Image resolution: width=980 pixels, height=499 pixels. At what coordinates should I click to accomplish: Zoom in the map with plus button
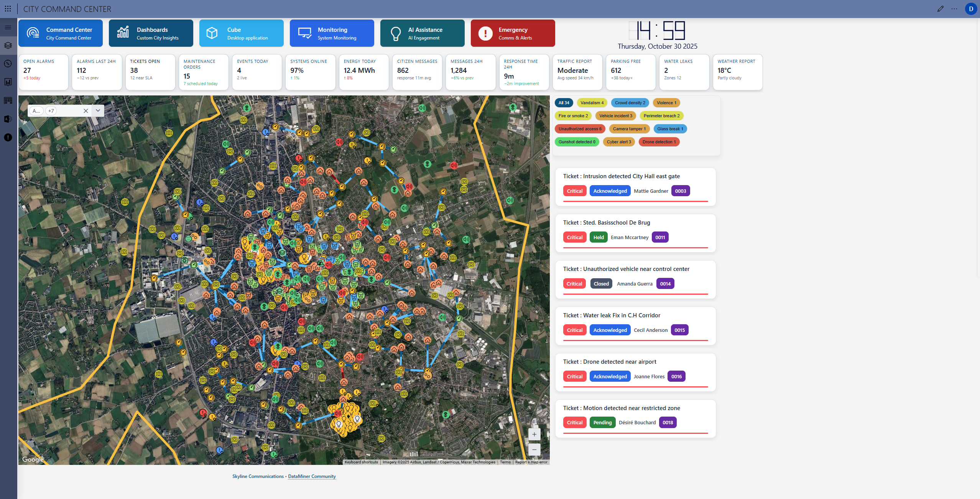[x=534, y=434]
